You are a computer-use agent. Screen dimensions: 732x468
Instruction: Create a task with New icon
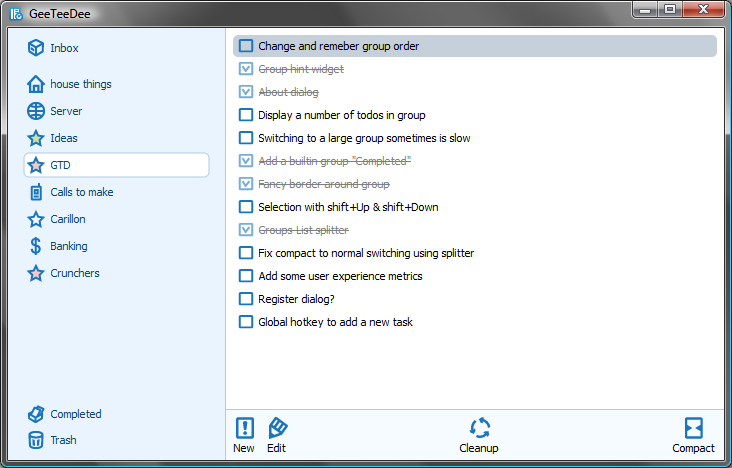(244, 428)
